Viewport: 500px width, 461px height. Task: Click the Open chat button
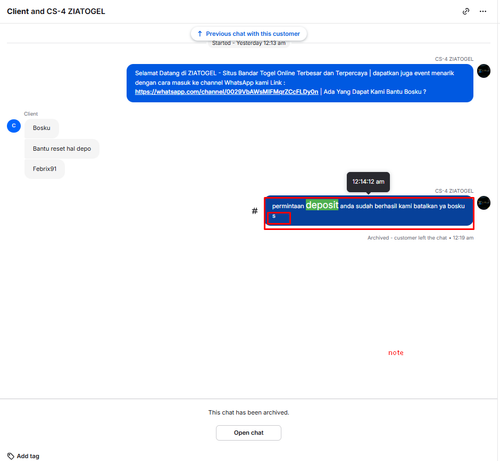(249, 433)
